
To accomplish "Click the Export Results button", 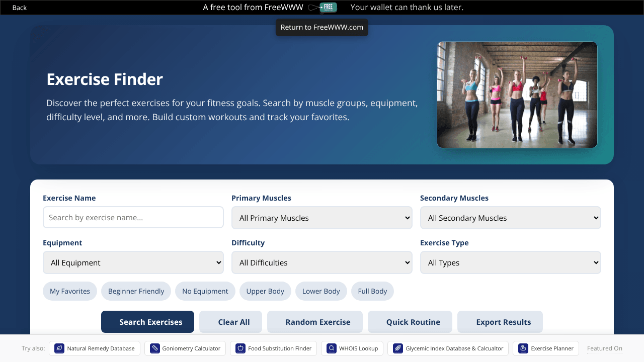I will tap(500, 322).
